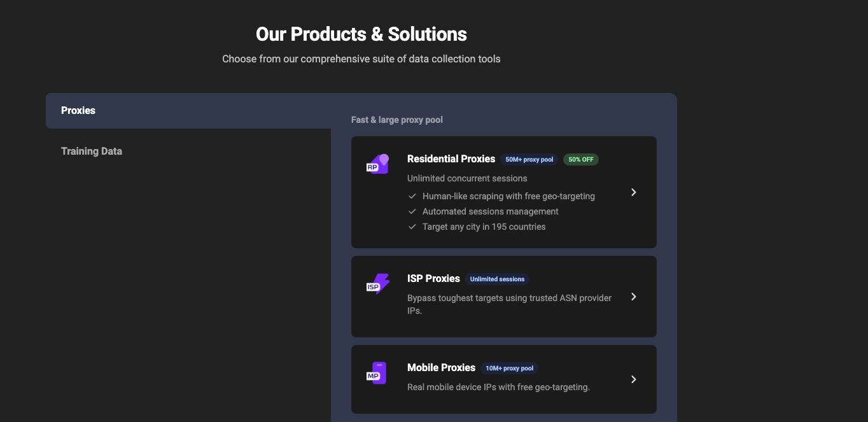Switch to the Training Data tab
The width and height of the screenshot is (868, 422).
pos(92,151)
